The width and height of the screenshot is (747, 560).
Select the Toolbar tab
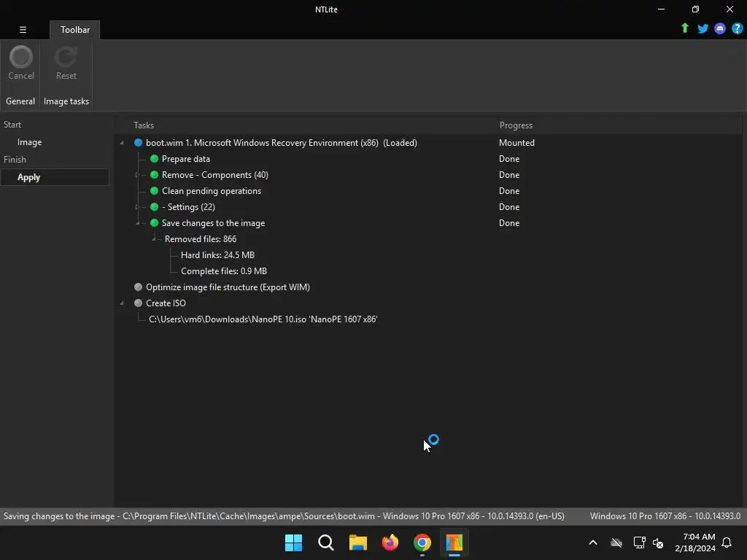[x=75, y=29]
